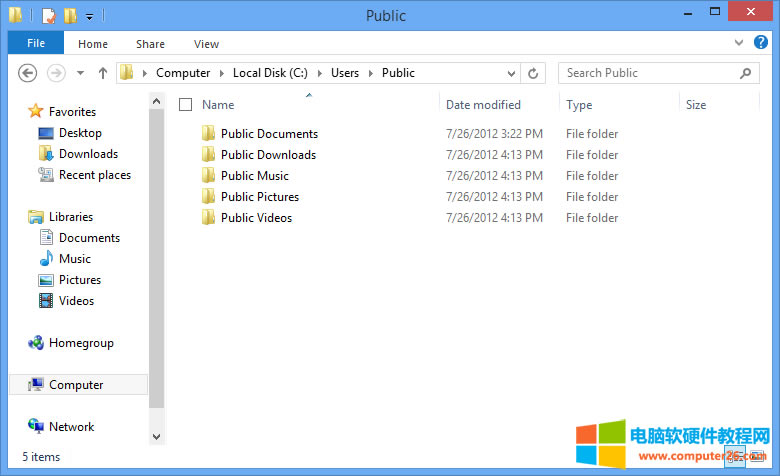Viewport: 780px width, 476px height.
Task: Click the Up one level arrow
Action: [x=102, y=73]
